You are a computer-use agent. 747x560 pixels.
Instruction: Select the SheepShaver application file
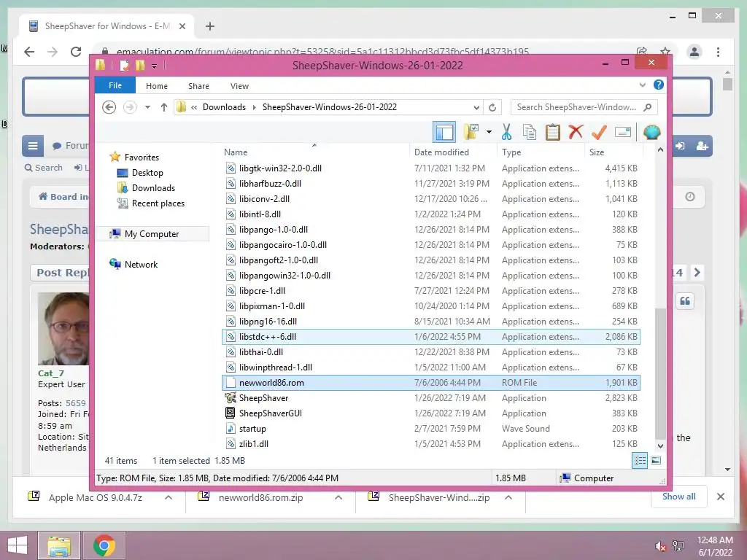tap(430, 398)
